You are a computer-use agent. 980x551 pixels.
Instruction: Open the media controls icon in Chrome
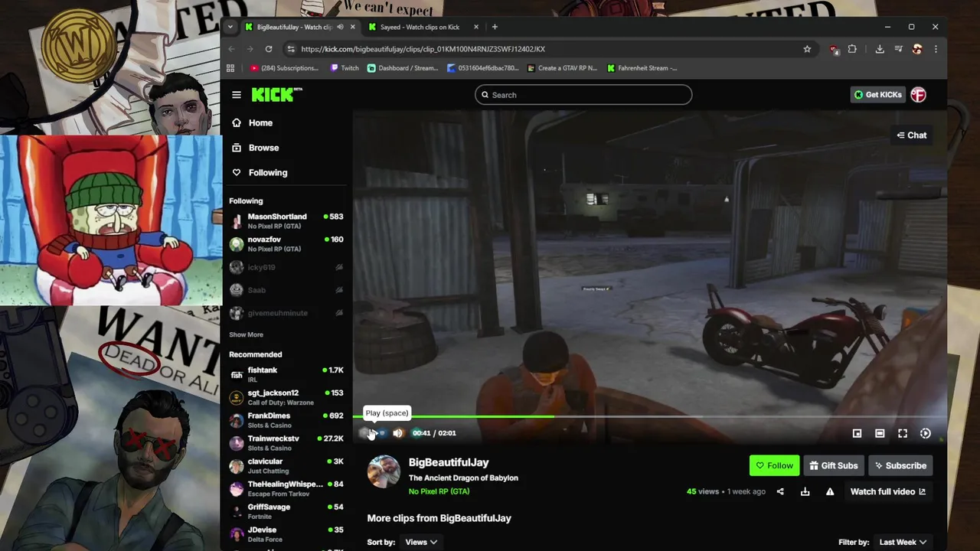[899, 49]
